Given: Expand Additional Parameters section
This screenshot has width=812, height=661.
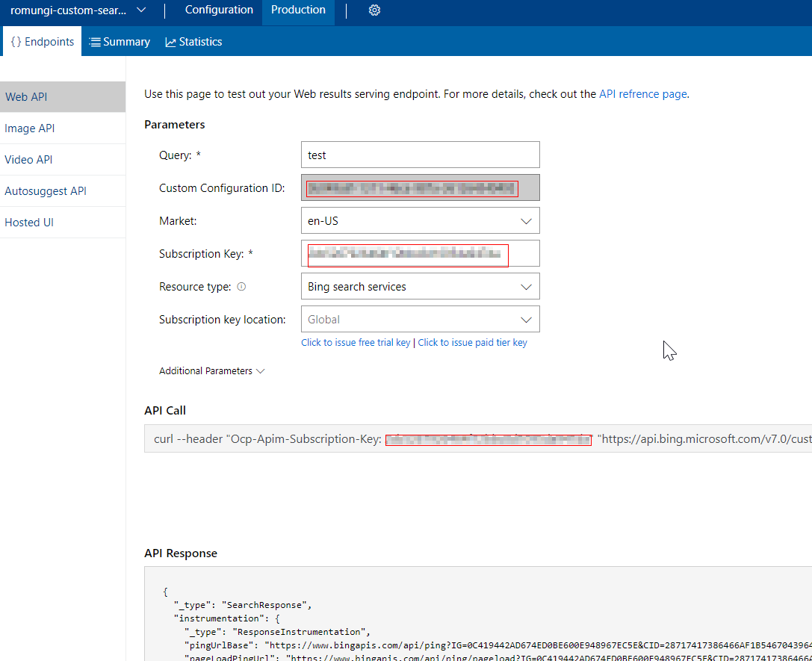Looking at the screenshot, I should pos(212,371).
